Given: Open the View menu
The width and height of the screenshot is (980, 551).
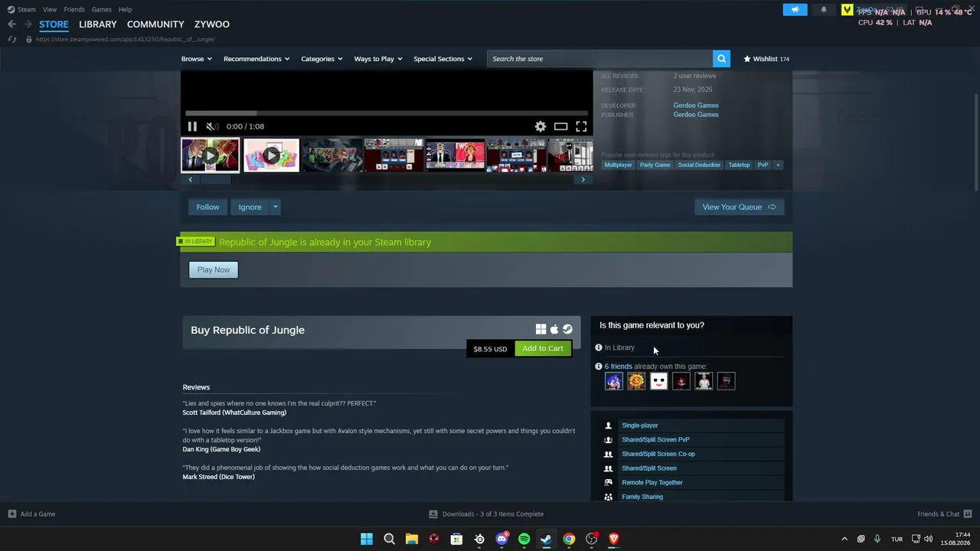Looking at the screenshot, I should pyautogui.click(x=50, y=9).
